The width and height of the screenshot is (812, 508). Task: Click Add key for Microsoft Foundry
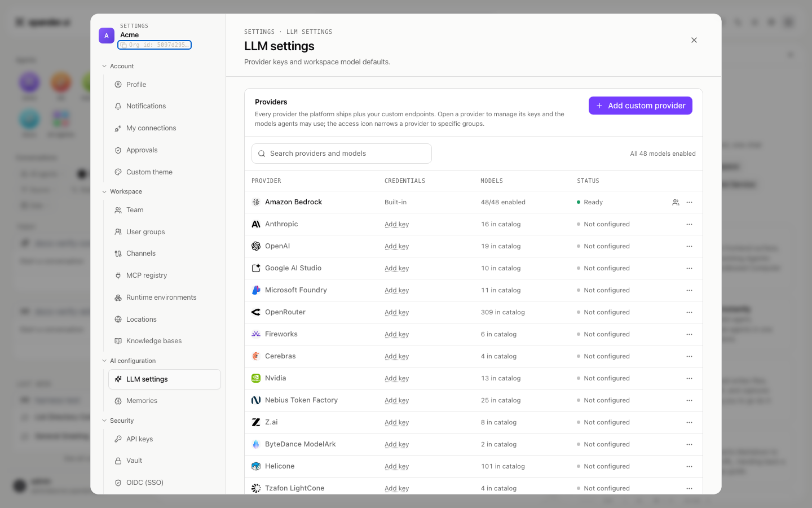click(x=397, y=290)
